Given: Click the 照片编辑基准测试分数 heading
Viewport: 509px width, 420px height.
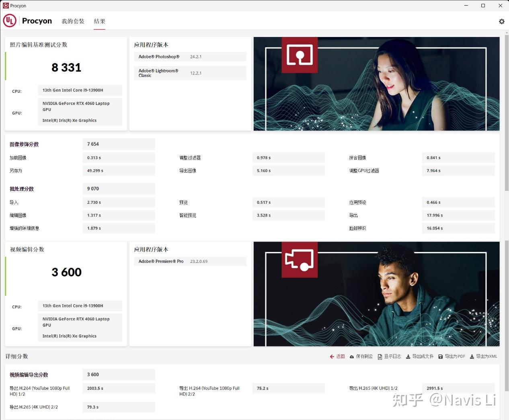Looking at the screenshot, I should click(x=39, y=45).
